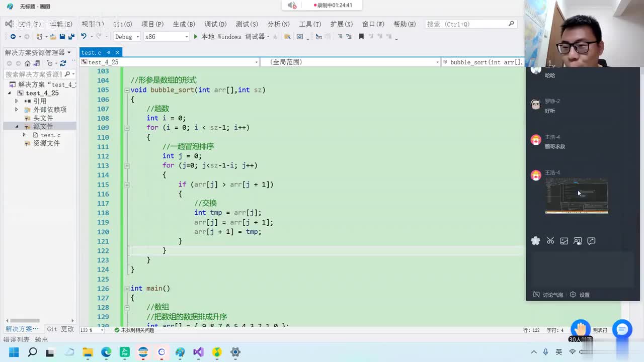Open the 生成(B) build menu
The width and height of the screenshot is (644, 362).
[184, 24]
